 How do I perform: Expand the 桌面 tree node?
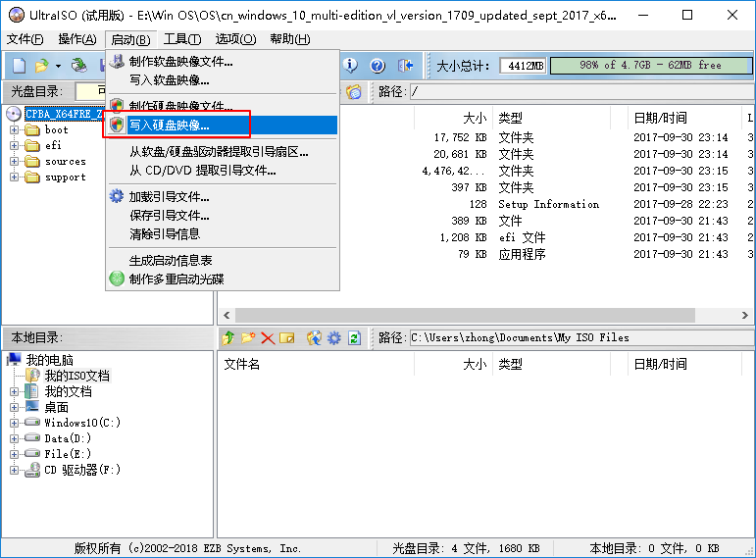coord(14,408)
